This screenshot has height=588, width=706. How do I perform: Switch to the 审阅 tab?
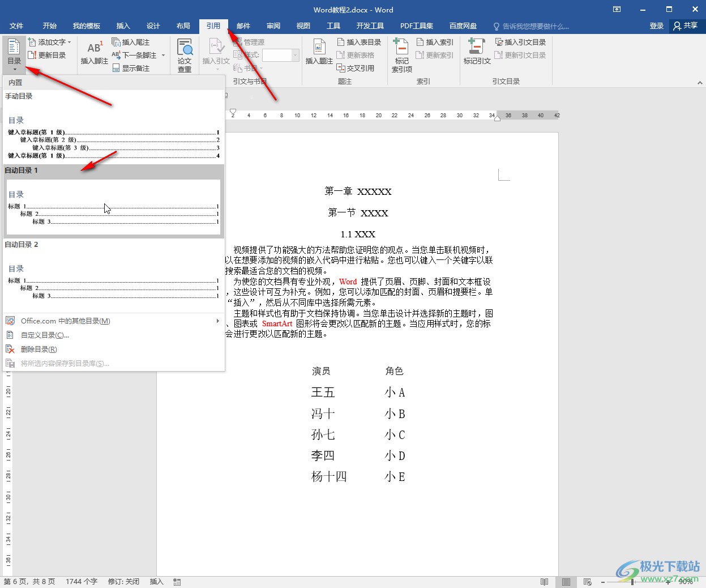tap(273, 26)
